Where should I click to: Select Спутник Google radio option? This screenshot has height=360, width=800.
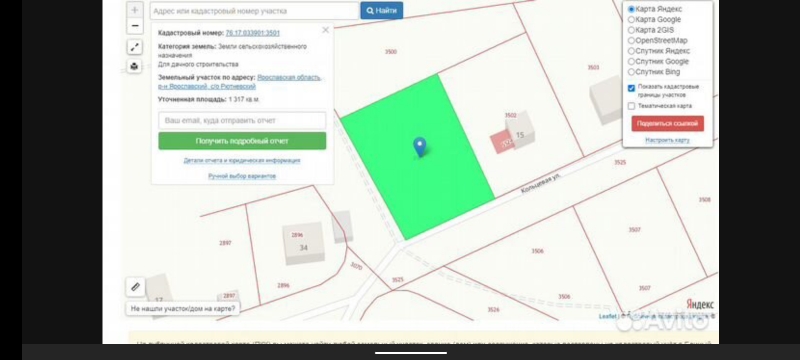[631, 61]
